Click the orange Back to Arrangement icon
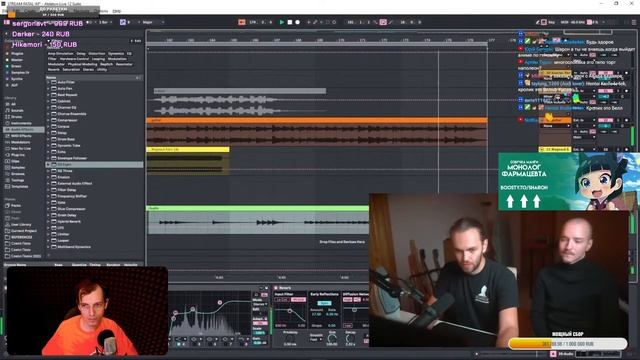The image size is (640, 360). tap(242, 22)
